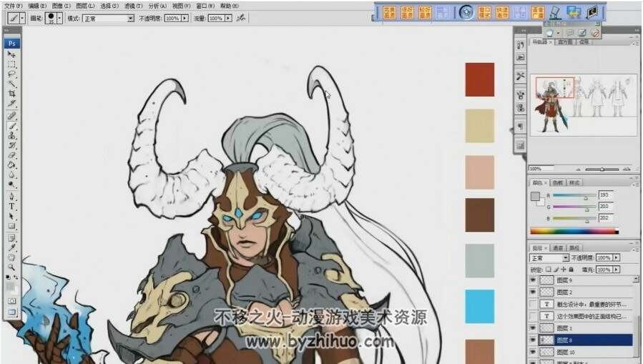643x364 pixels.
Task: Click the foreground color swatch in Color panel
Action: point(535,197)
